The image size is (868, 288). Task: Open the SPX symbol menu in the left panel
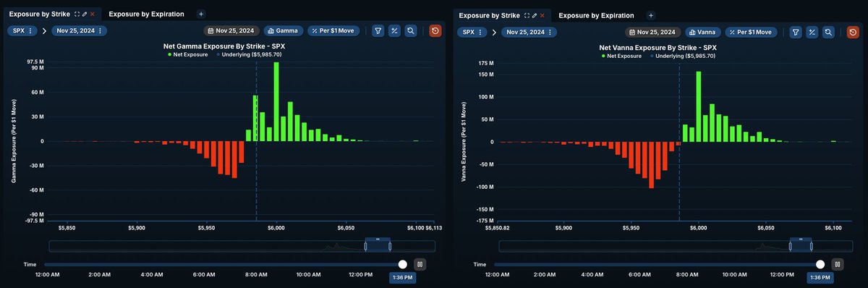[22, 31]
